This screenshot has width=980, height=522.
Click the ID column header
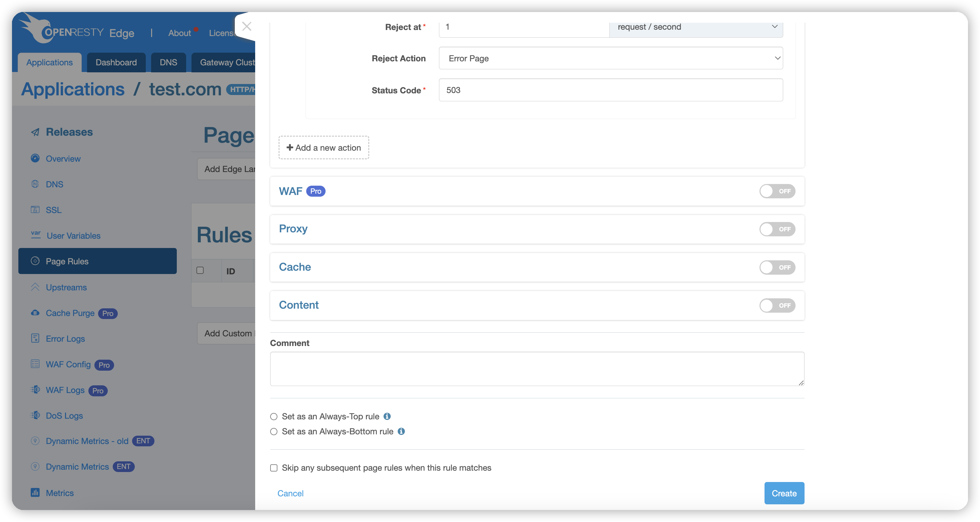pos(230,271)
